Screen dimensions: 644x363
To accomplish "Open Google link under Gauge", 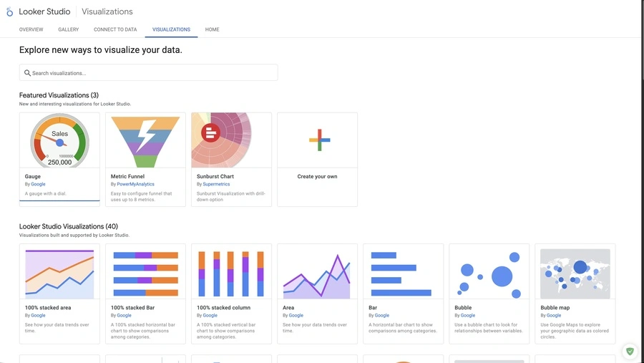I will pos(38,184).
